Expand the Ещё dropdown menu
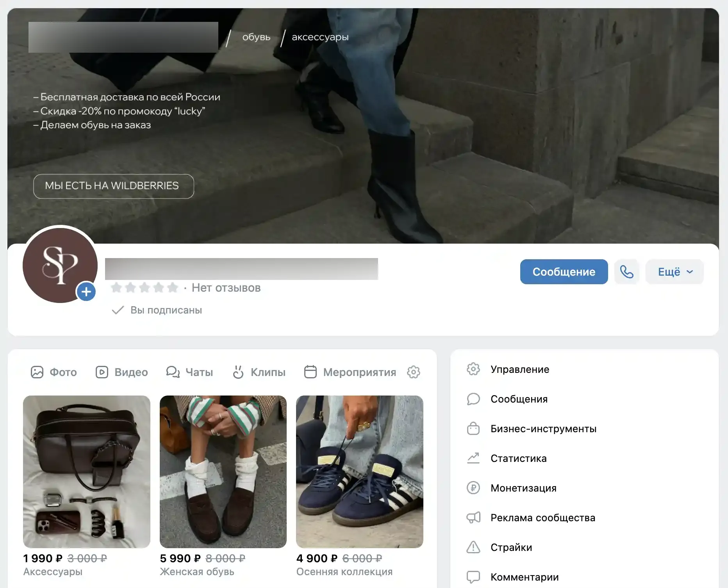 tap(674, 272)
